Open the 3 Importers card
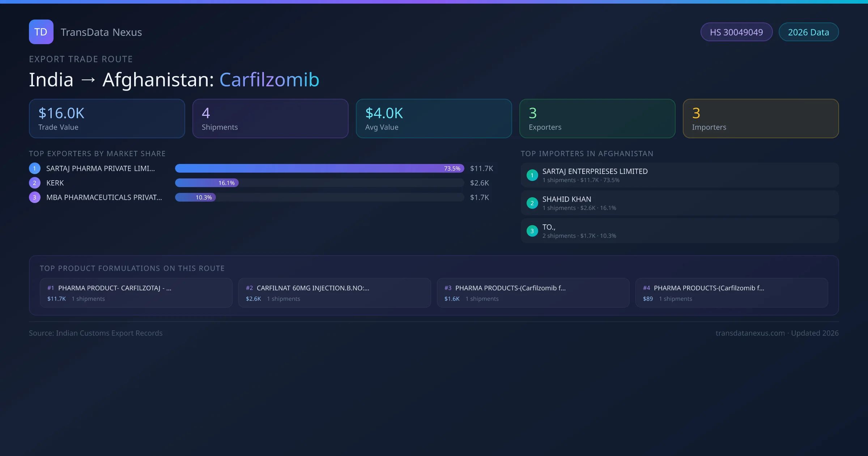Screen dimensions: 868x456 click(761, 119)
